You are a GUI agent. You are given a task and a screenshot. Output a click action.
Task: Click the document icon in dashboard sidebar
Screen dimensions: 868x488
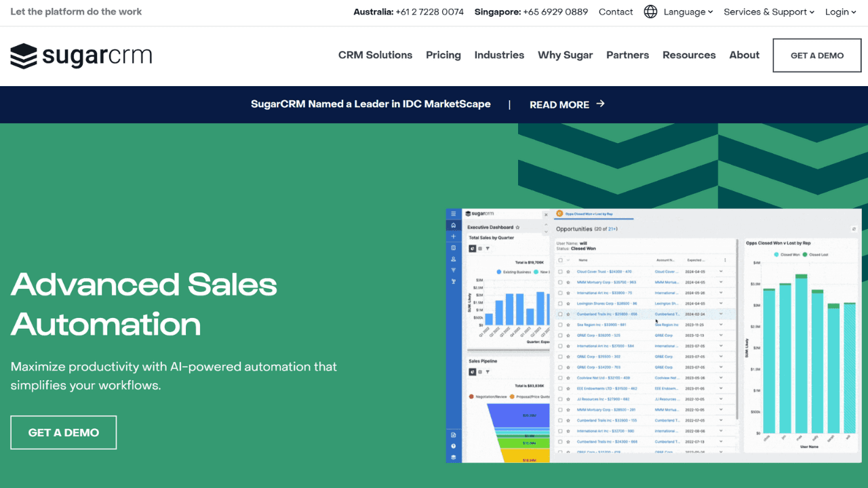pos(453,435)
